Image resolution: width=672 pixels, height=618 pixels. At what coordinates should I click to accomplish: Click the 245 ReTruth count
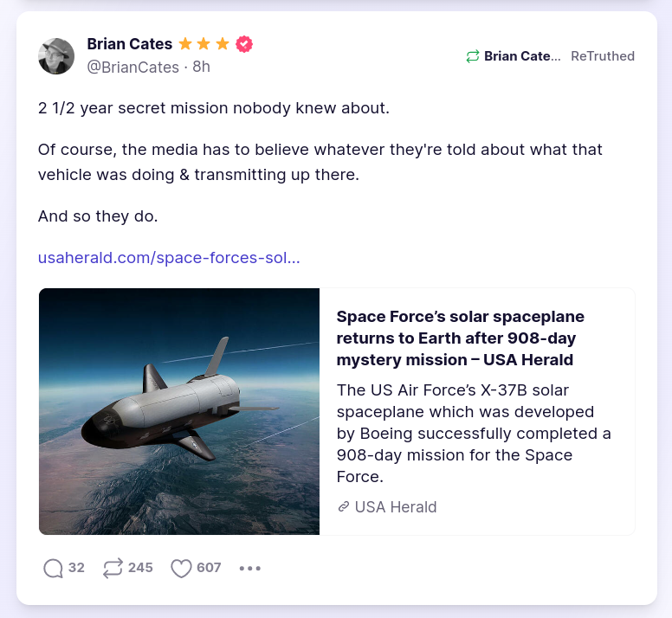(140, 568)
